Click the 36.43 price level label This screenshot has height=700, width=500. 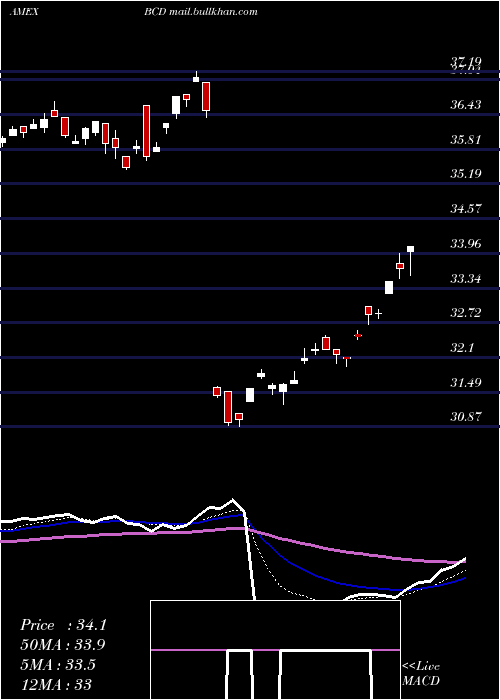(x=466, y=104)
